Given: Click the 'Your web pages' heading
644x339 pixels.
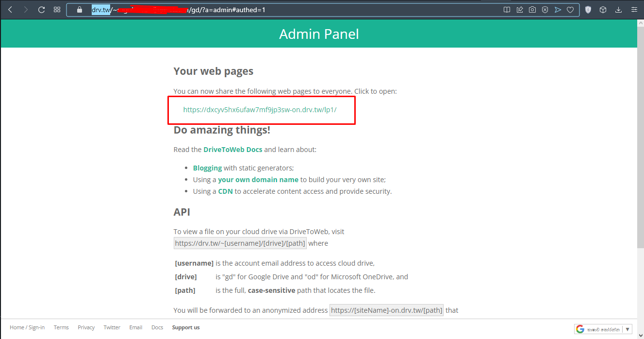Looking at the screenshot, I should tap(214, 71).
